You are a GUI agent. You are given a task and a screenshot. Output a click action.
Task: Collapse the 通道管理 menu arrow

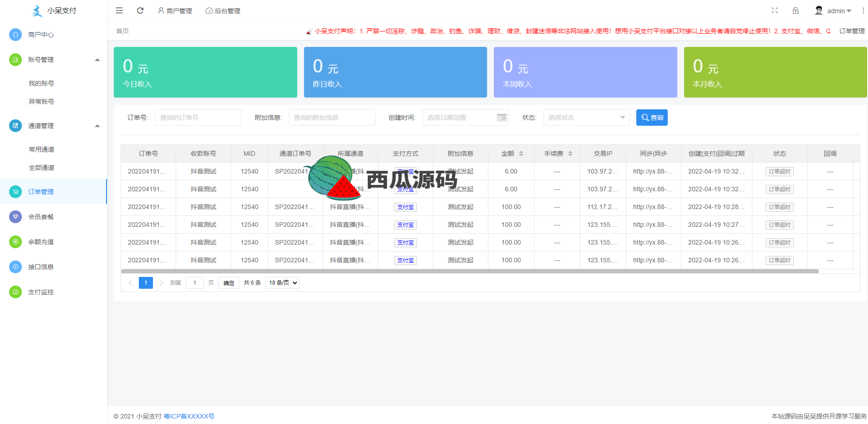[97, 126]
